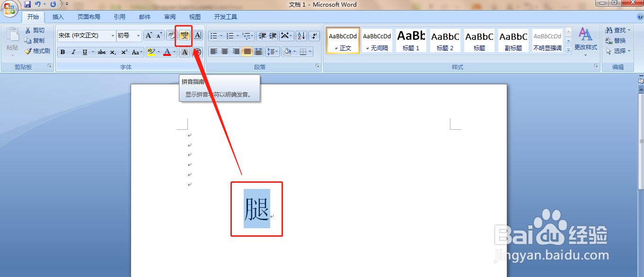Redo the action in the quick access toolbar
644x277 pixels.
(x=53, y=4)
